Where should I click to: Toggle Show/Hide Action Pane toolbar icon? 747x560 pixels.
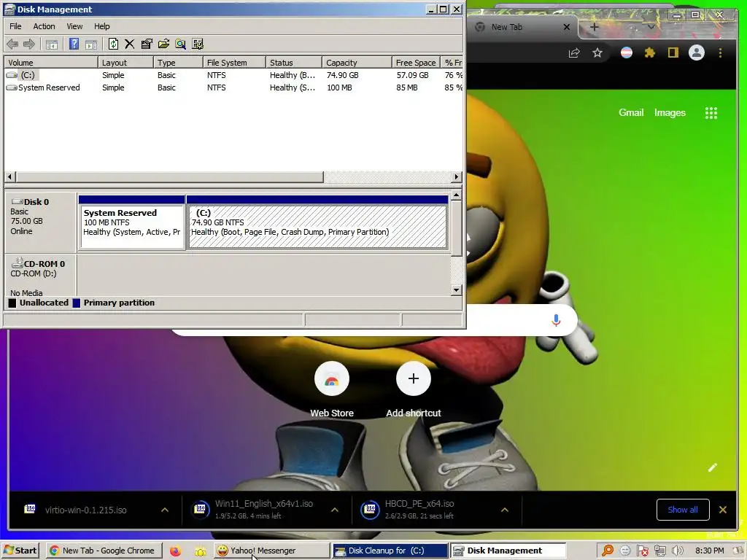[x=91, y=44]
